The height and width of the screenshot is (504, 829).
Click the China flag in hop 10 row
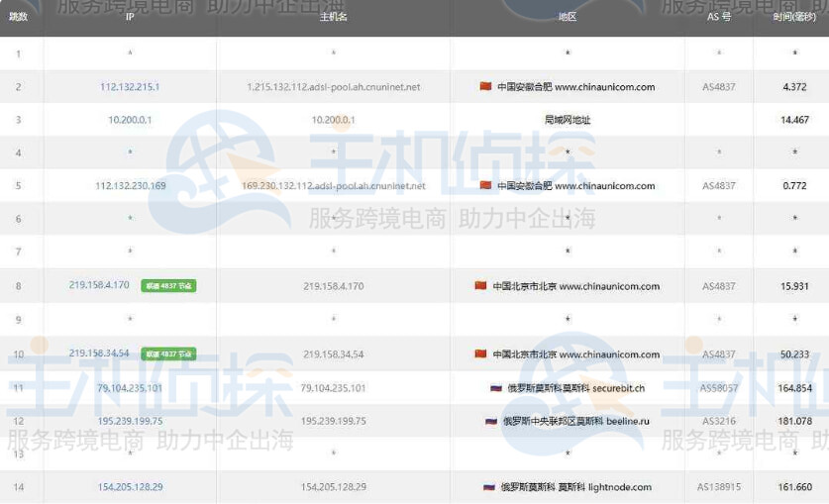click(480, 353)
